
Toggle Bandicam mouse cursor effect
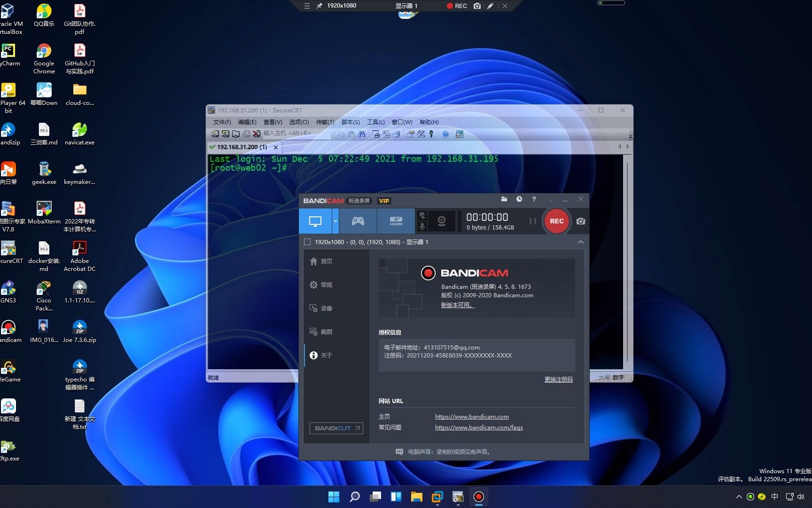(x=422, y=215)
